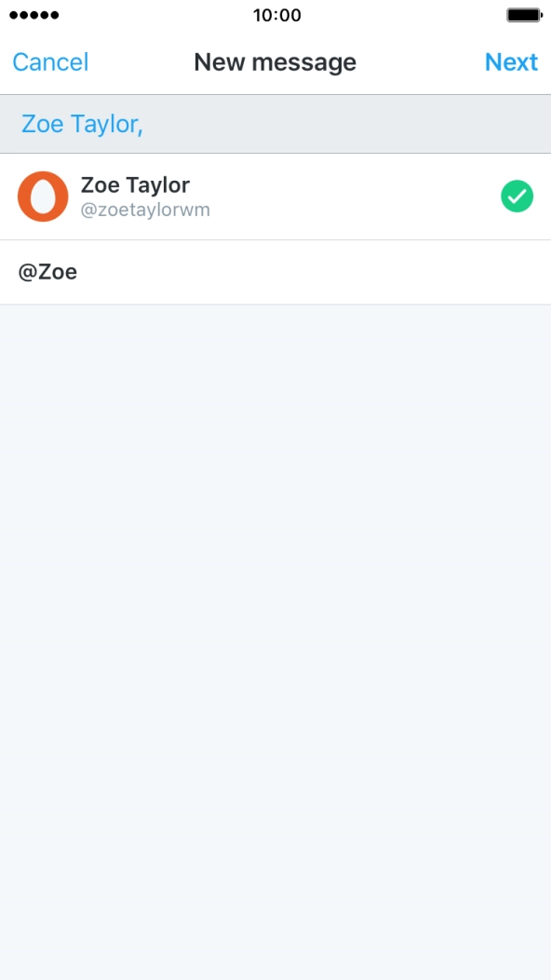Click the 10:00 clock in status bar
Viewport: 551px width, 980px height.
point(276,15)
